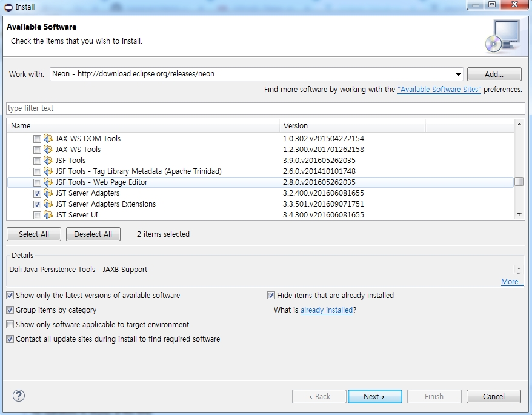Toggle Show only the latest versions checkbox
Screen dimensions: 532x415
[10, 296]
